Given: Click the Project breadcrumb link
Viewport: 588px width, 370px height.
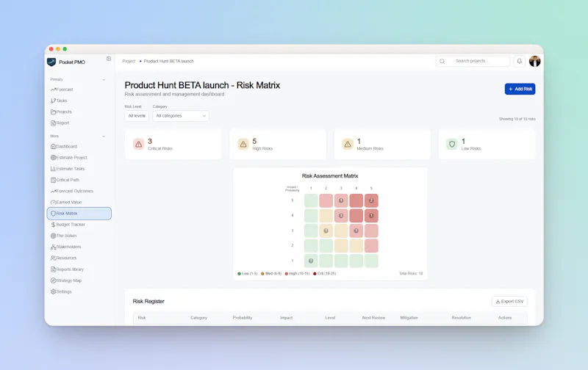Looking at the screenshot, I should coord(129,61).
